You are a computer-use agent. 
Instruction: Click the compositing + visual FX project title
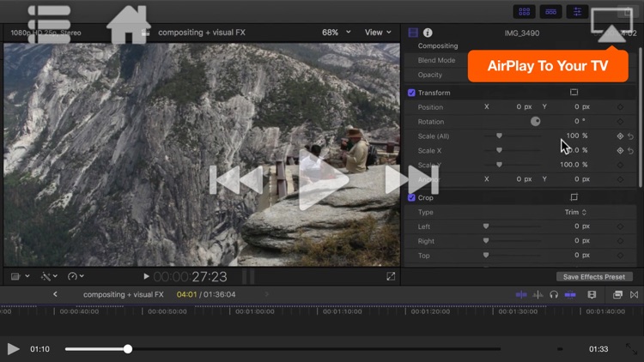pyautogui.click(x=202, y=33)
